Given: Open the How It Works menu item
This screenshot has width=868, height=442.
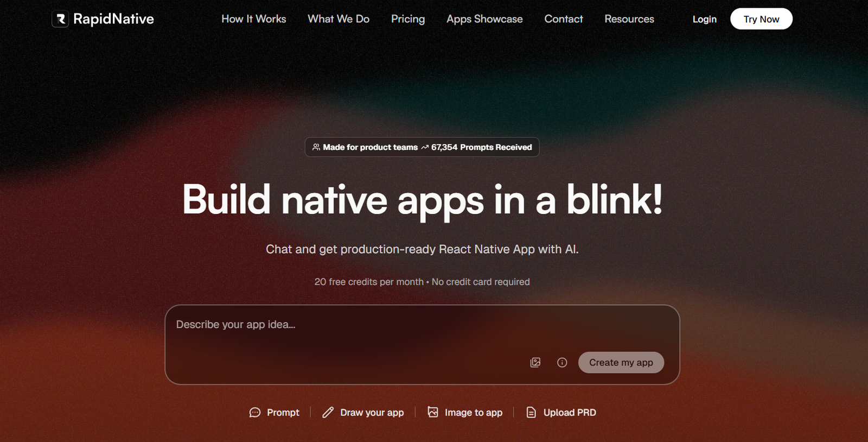Looking at the screenshot, I should pyautogui.click(x=253, y=19).
